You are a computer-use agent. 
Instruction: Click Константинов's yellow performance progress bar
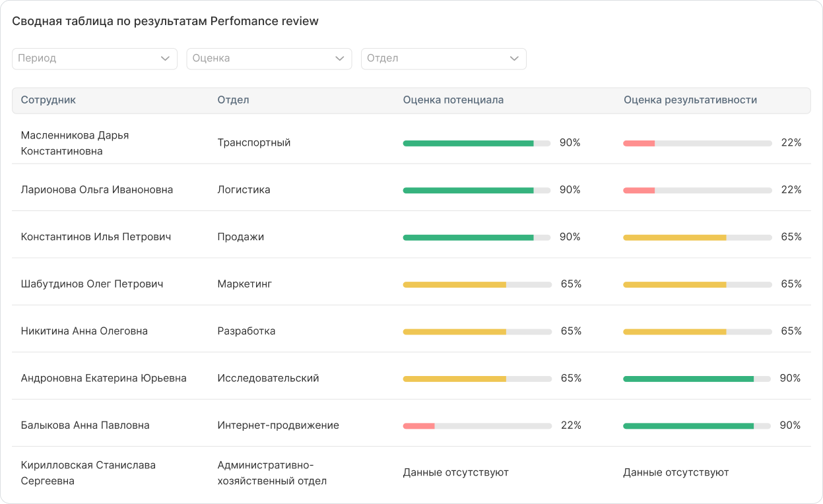pos(698,237)
